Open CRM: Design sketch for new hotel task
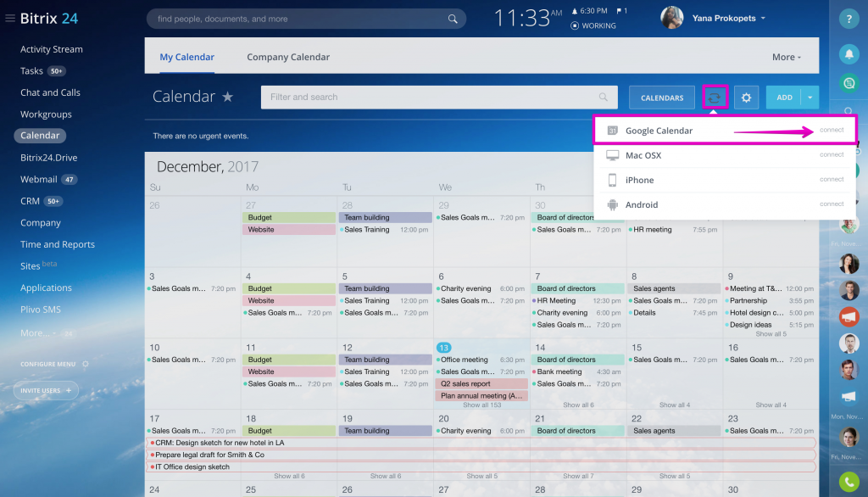Viewport: 868px width, 497px height. pos(481,443)
